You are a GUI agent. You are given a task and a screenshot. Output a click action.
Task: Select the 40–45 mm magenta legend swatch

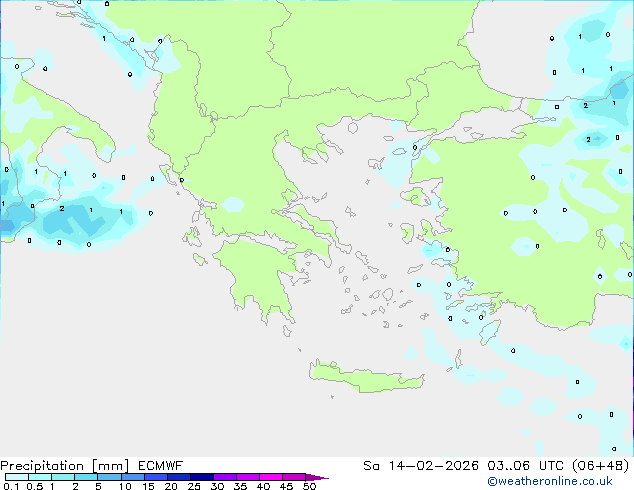point(271,477)
